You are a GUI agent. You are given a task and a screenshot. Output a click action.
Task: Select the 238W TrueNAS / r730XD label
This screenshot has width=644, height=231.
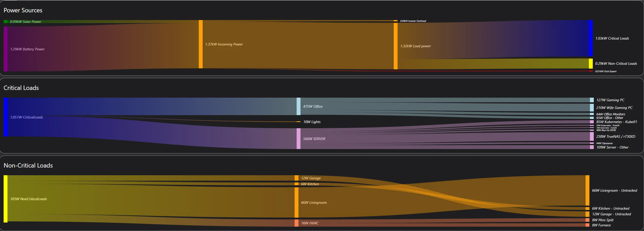tap(615, 136)
